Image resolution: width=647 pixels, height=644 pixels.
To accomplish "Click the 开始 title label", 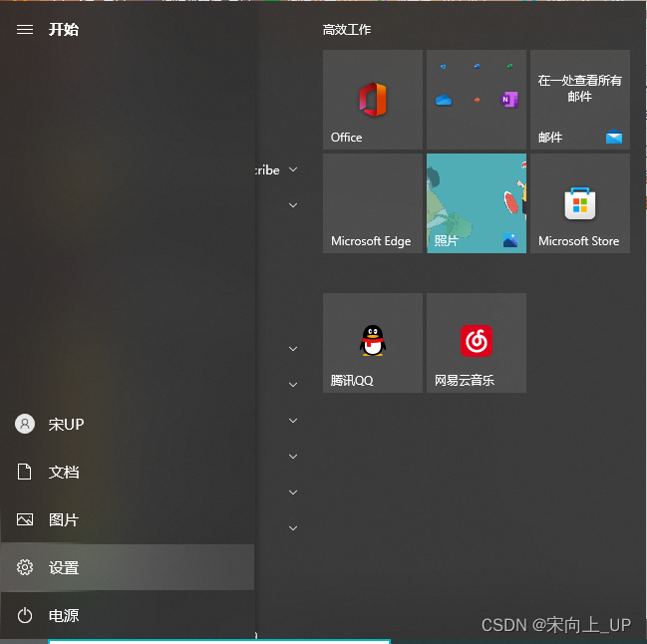I will coord(64,30).
